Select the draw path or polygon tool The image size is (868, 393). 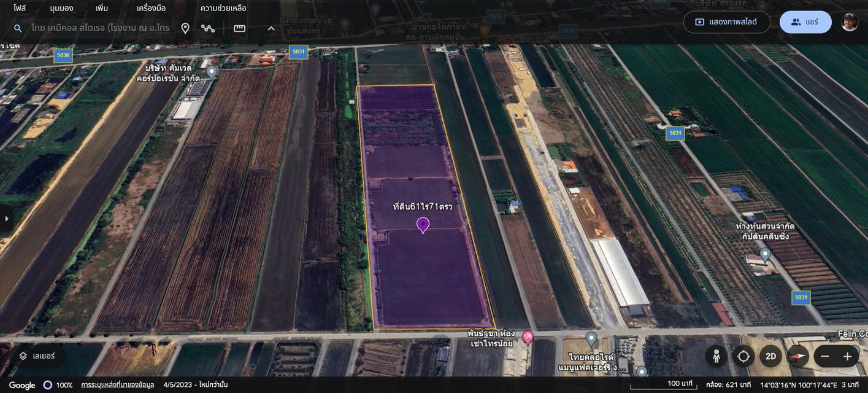pos(208,28)
